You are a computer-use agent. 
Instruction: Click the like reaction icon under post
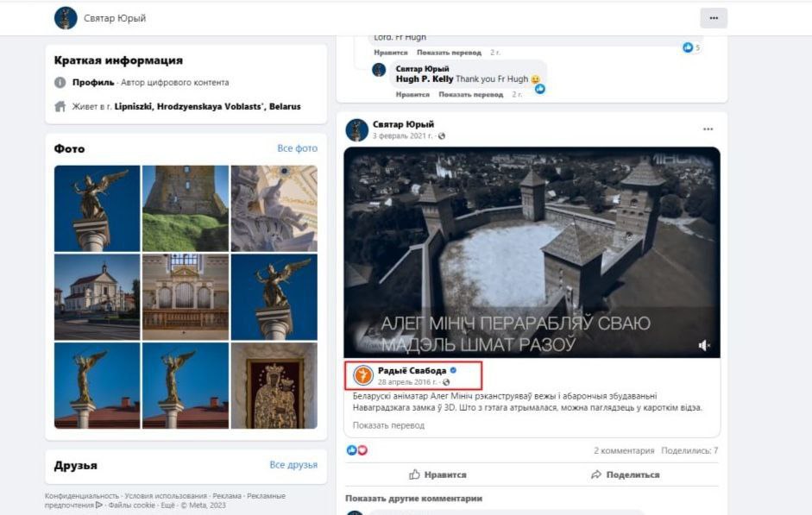351,450
